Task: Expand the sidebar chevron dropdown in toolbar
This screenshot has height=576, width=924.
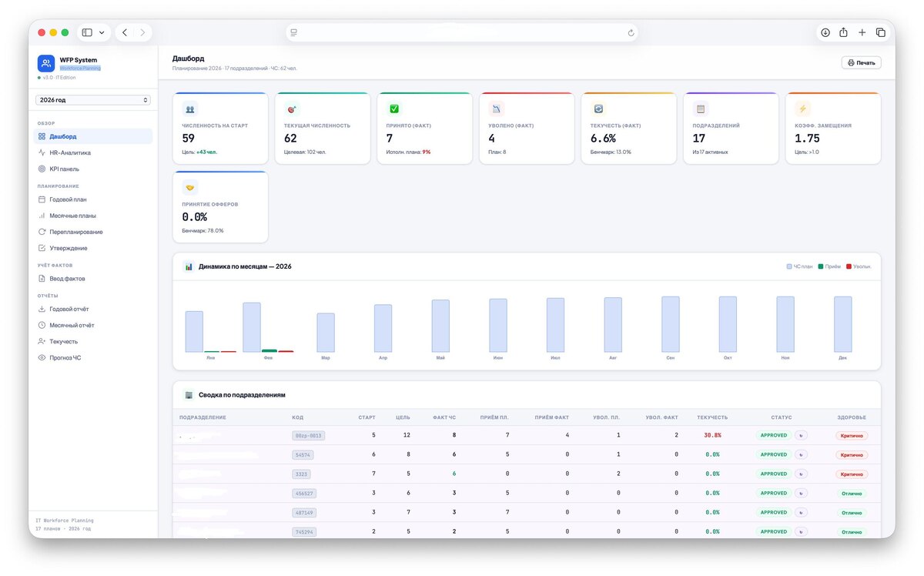Action: click(x=102, y=32)
